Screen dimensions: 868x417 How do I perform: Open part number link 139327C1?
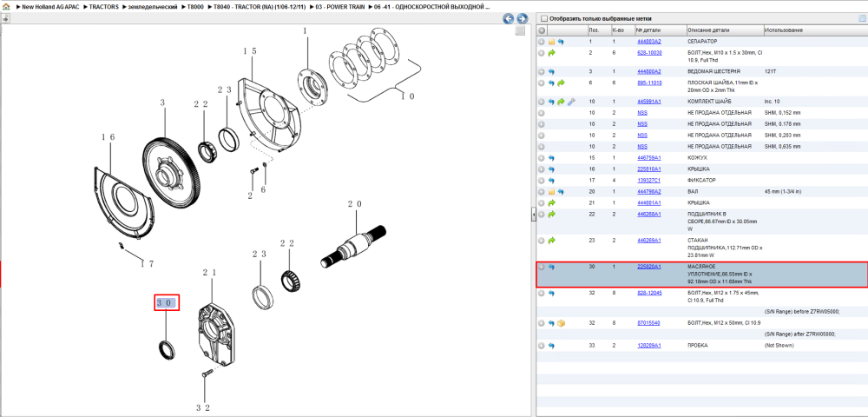[x=649, y=180]
